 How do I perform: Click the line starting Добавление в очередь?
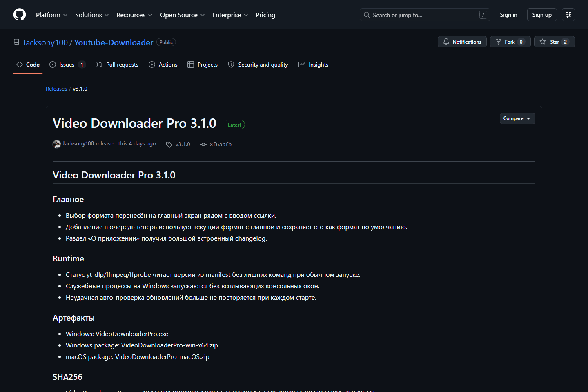coord(236,227)
